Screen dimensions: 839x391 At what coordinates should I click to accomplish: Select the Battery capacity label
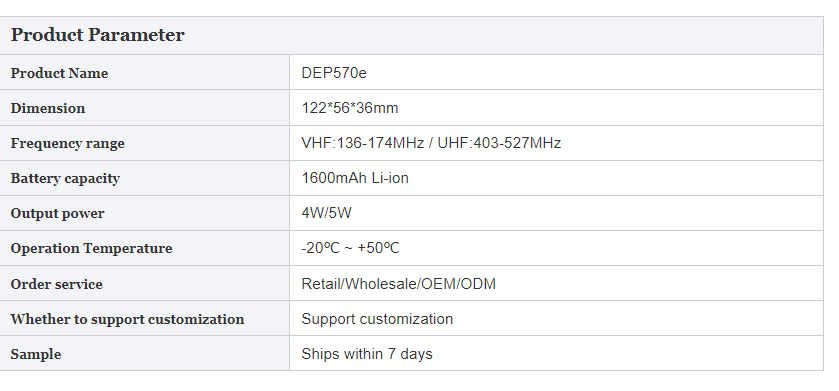65,179
